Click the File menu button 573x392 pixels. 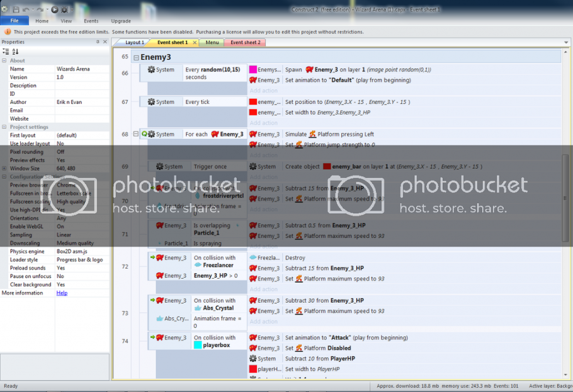(14, 21)
